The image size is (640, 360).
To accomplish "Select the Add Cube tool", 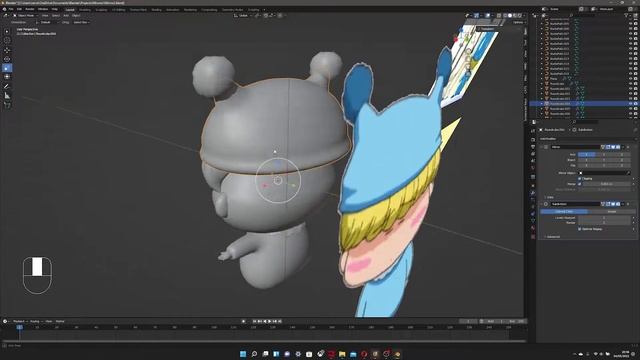I will tap(7, 105).
